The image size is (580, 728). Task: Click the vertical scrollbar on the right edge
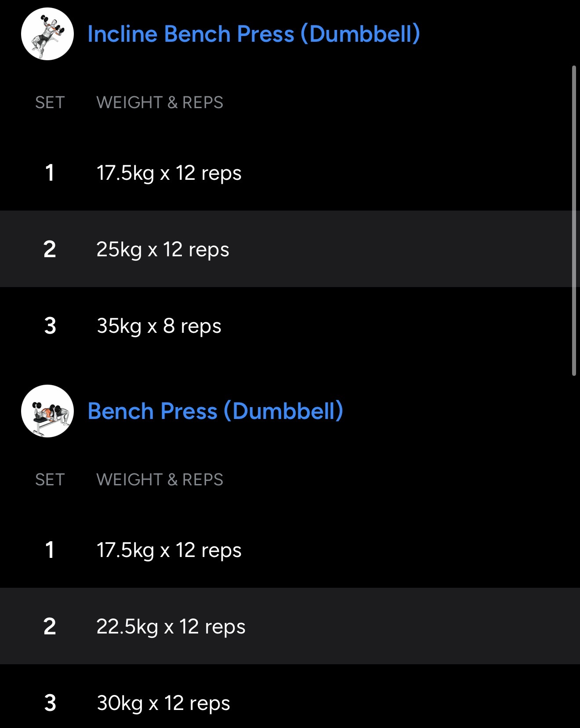[574, 220]
